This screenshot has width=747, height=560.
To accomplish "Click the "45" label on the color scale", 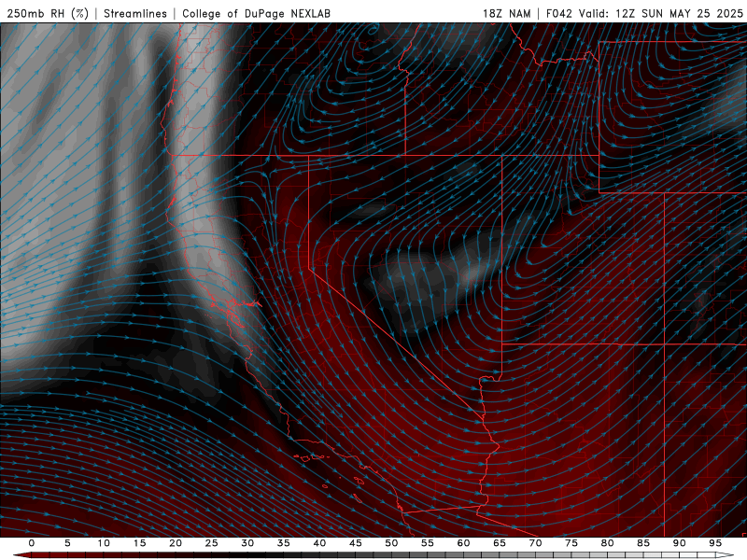I will coord(356,543).
